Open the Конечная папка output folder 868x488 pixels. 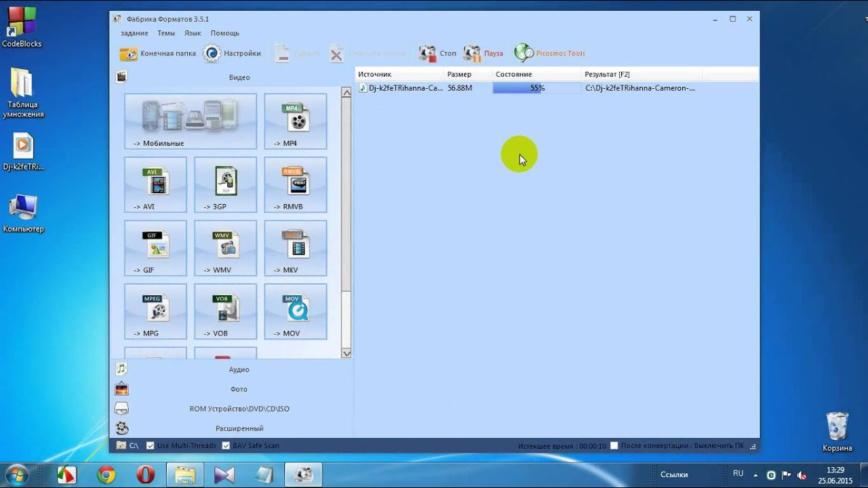pyautogui.click(x=157, y=54)
